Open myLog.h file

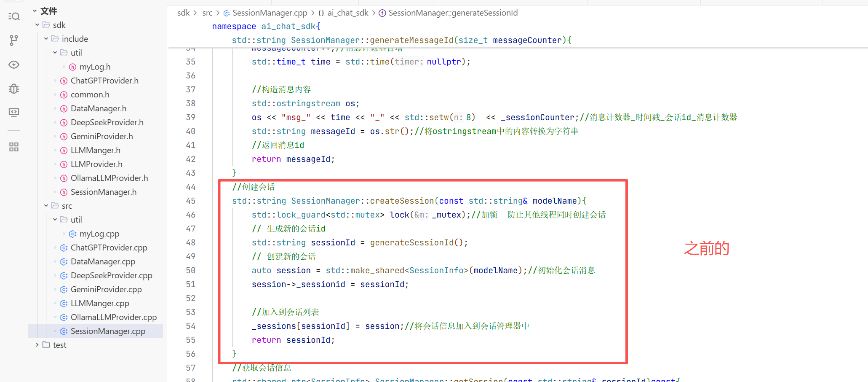pos(95,67)
